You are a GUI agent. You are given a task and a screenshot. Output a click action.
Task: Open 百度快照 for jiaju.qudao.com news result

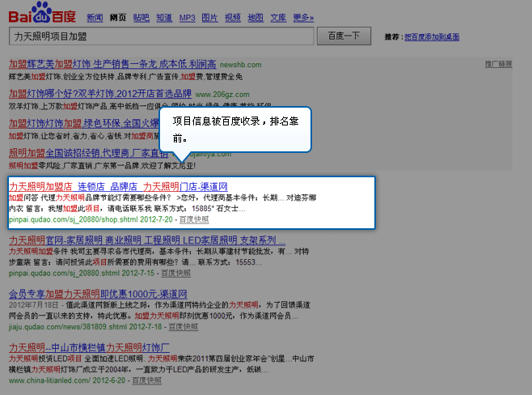184,327
